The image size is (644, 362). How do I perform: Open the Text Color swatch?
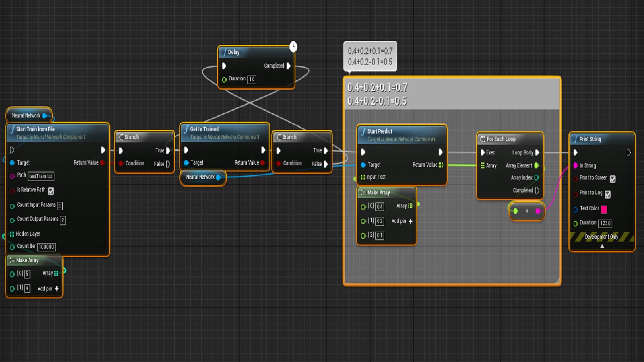[x=604, y=209]
